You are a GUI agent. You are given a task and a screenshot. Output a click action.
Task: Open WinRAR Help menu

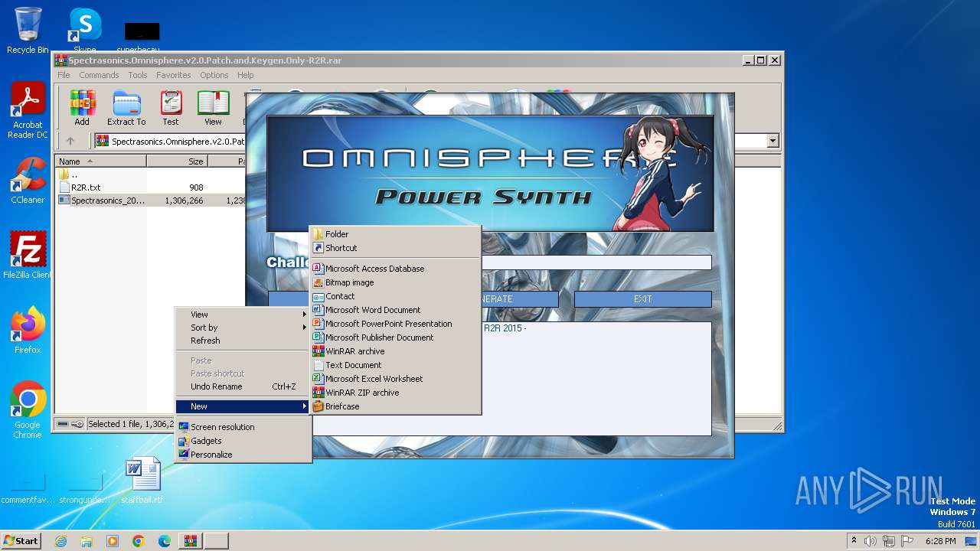(245, 75)
